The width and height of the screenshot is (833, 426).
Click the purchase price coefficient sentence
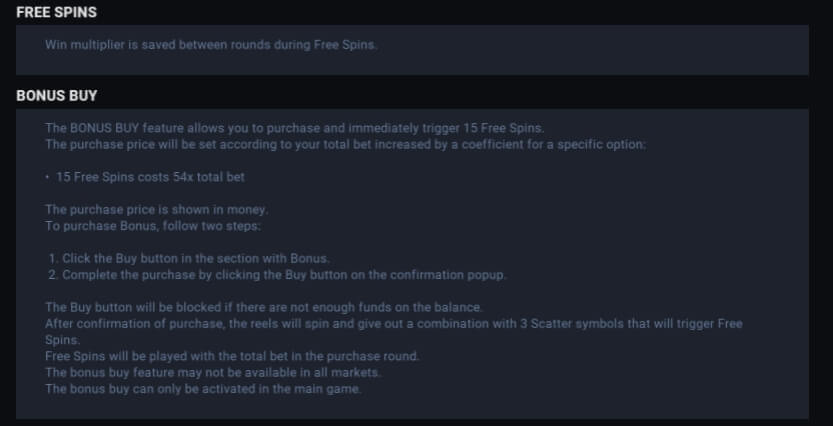tap(345, 144)
